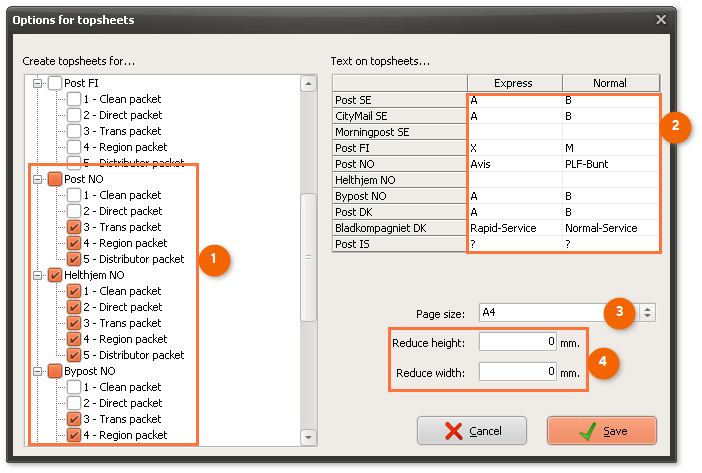Uncheck Region packet under Post NO
The width and height of the screenshot is (702, 473).
coord(74,243)
